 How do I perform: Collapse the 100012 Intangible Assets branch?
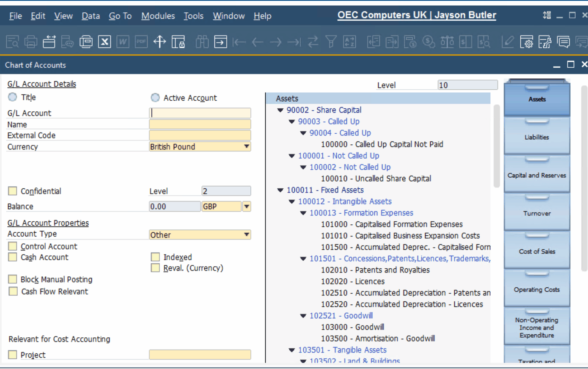coord(291,201)
